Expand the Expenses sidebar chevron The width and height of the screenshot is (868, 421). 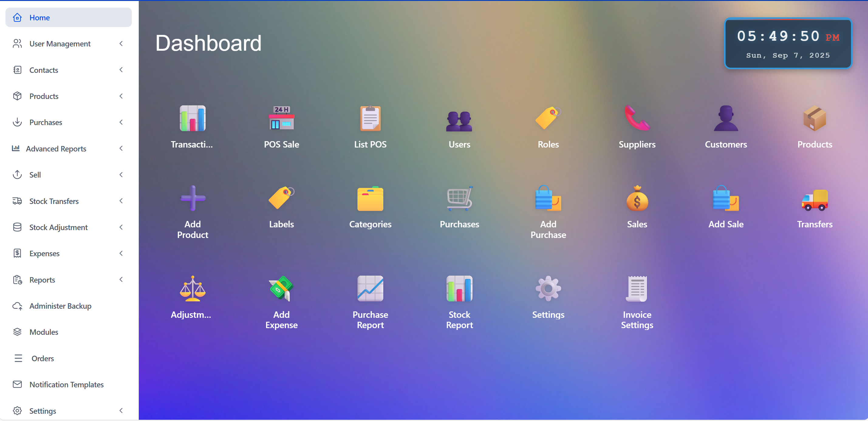[121, 253]
